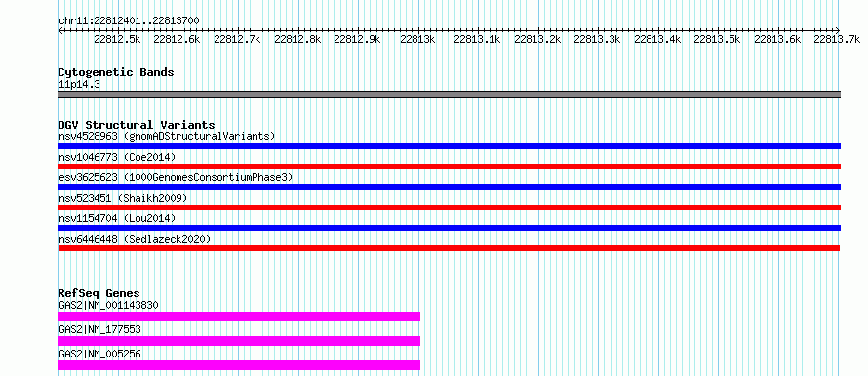Click the 22812.8k ruler tick label
Screen dimensions: 868x376
click(x=297, y=39)
